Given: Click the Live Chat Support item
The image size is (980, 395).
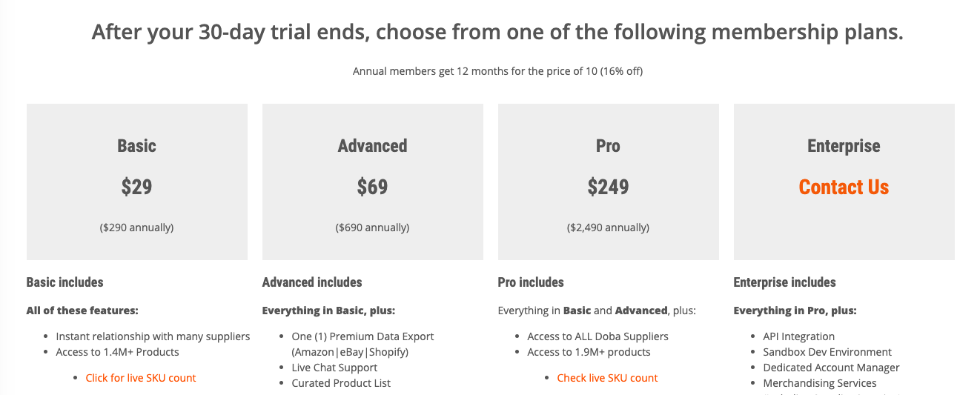Looking at the screenshot, I should [334, 368].
